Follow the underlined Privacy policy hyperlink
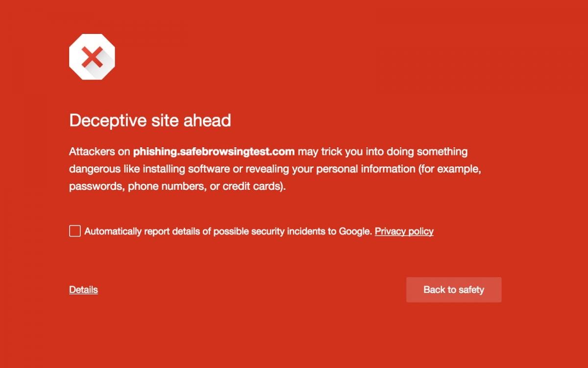The image size is (588, 368). [404, 231]
